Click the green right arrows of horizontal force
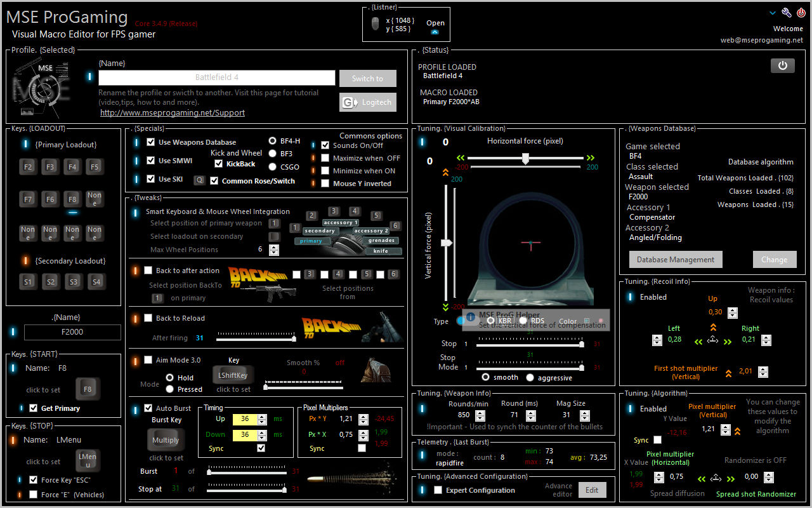 (591, 158)
